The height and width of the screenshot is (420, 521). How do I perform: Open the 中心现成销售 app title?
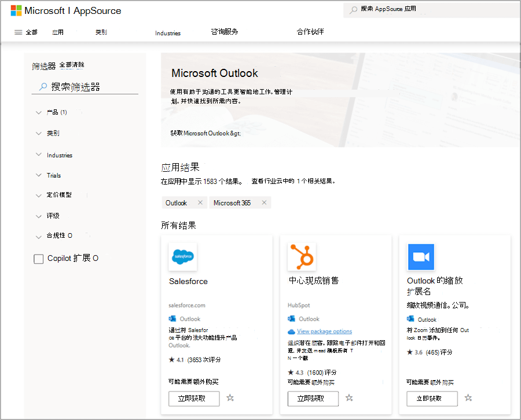pos(313,281)
